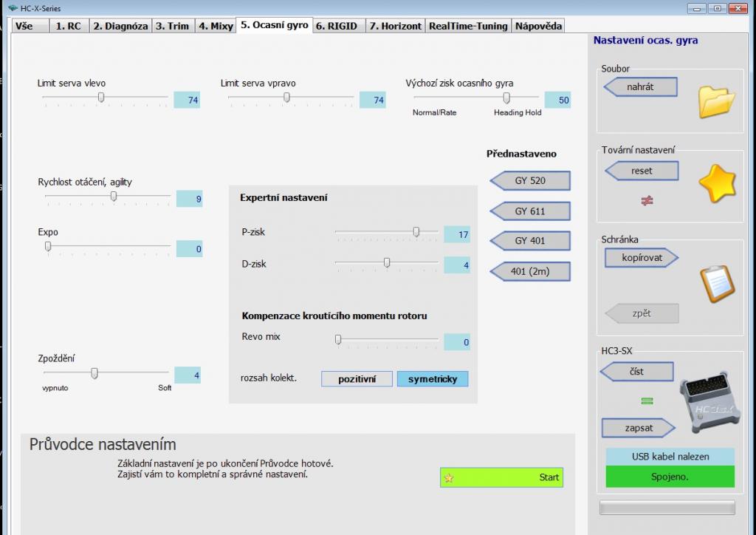Click the green equals icon under číst
The image size is (756, 535).
point(647,401)
